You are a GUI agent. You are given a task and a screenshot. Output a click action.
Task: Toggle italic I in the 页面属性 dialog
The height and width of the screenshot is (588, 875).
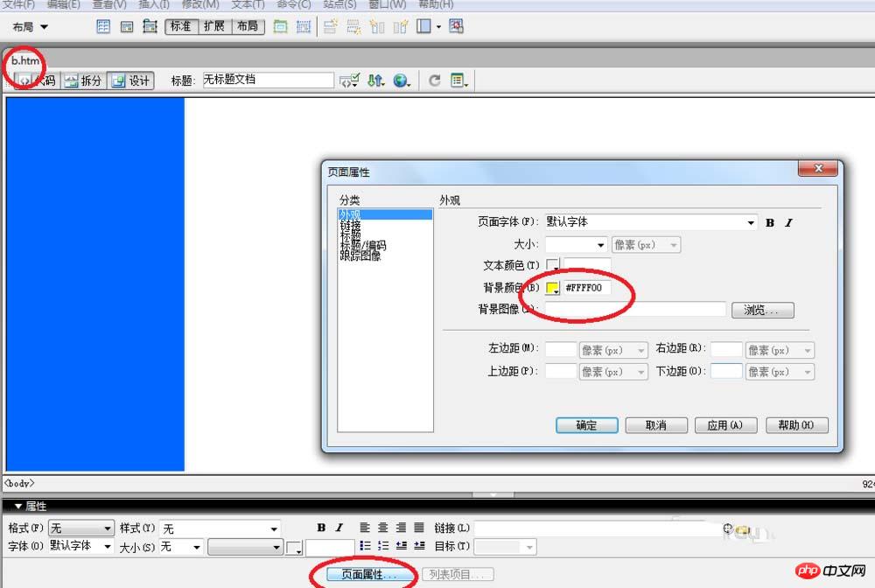point(788,222)
